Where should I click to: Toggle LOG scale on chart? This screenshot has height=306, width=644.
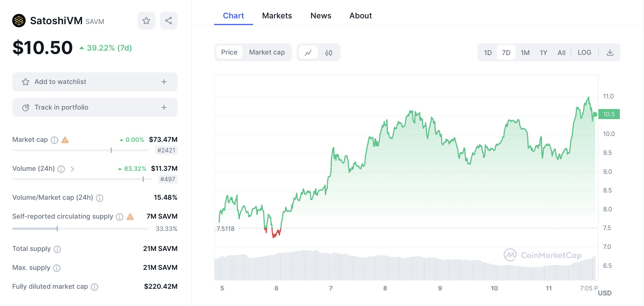point(584,53)
